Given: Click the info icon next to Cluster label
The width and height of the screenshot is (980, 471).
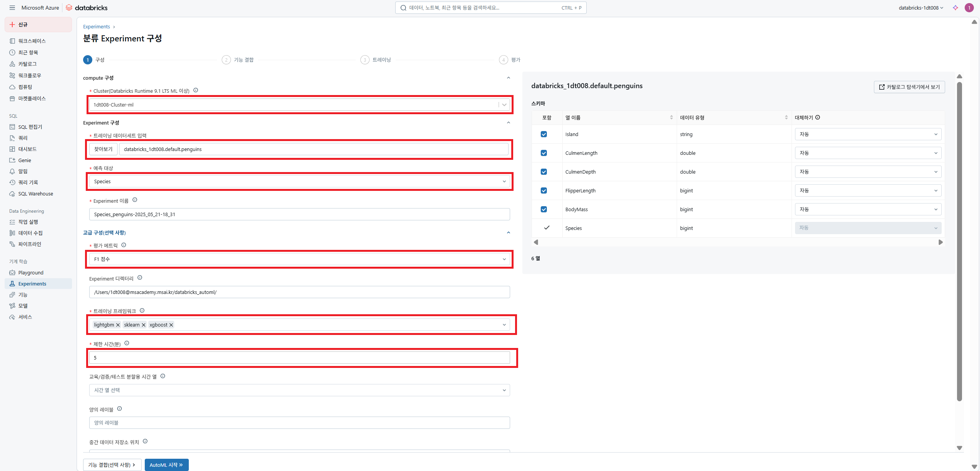Looking at the screenshot, I should point(196,90).
